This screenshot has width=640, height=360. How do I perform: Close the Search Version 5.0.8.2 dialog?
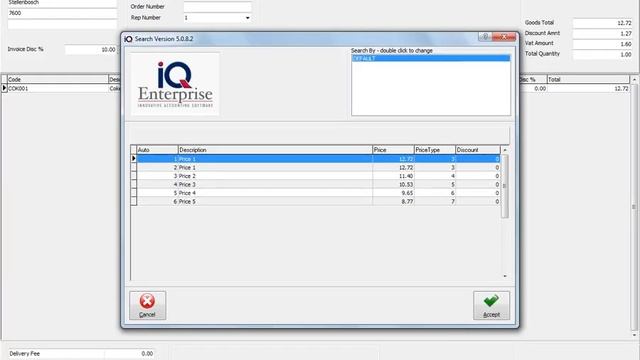[504, 37]
